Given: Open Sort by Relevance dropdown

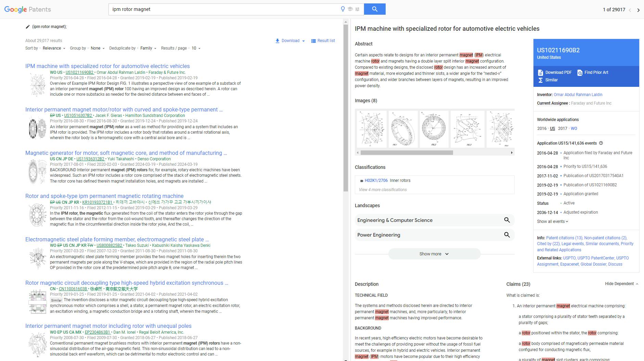Looking at the screenshot, I should click(x=54, y=48).
